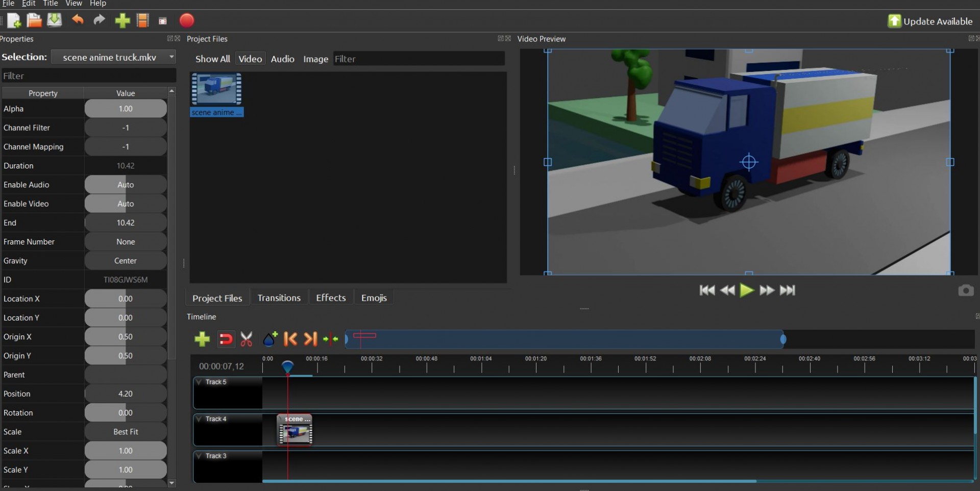Image resolution: width=980 pixels, height=491 pixels.
Task: Toggle the Audio filter in Project Files
Action: (x=282, y=59)
